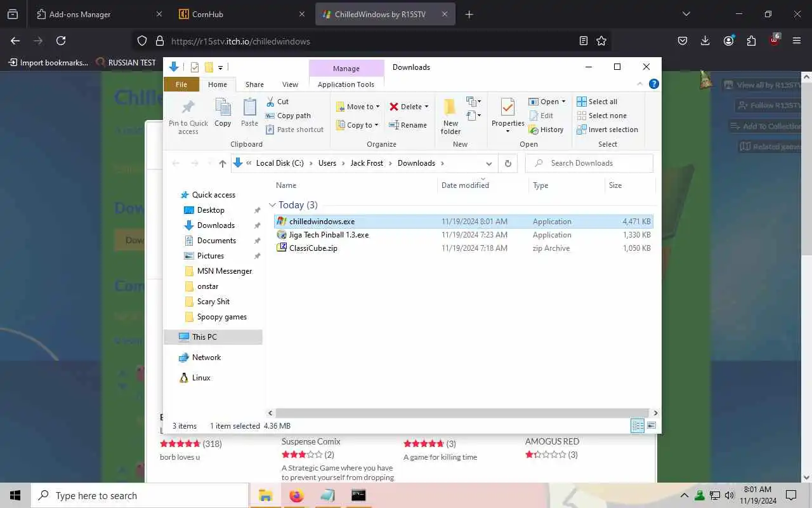List all Firefox tabs chevron
This screenshot has width=812, height=508.
tap(686, 14)
